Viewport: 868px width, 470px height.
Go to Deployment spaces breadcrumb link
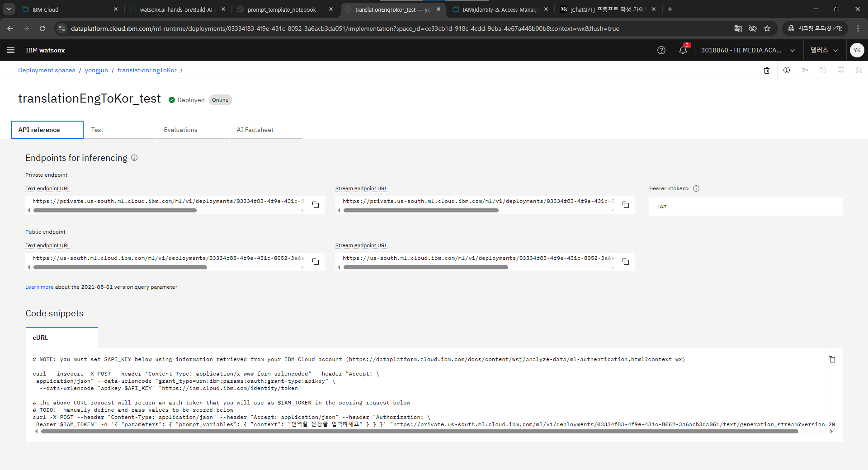47,70
